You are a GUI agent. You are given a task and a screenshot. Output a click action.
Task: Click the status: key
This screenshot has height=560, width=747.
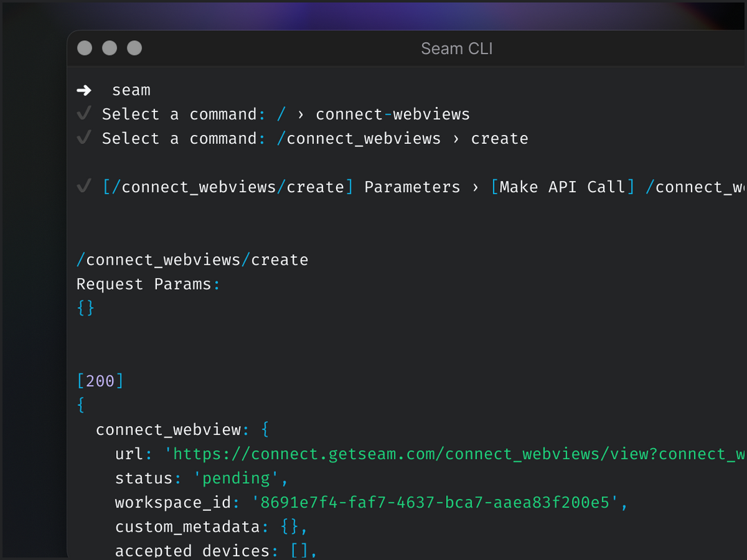pyautogui.click(x=148, y=478)
